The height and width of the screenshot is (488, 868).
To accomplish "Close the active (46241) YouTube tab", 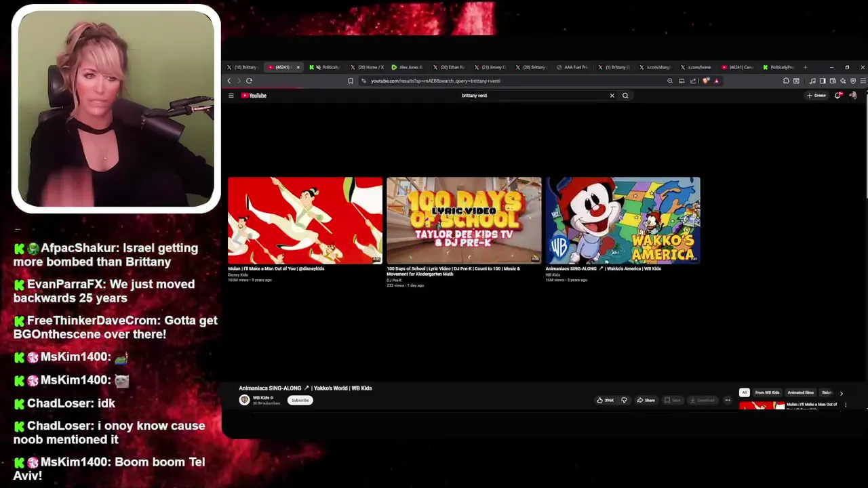I will pos(298,67).
